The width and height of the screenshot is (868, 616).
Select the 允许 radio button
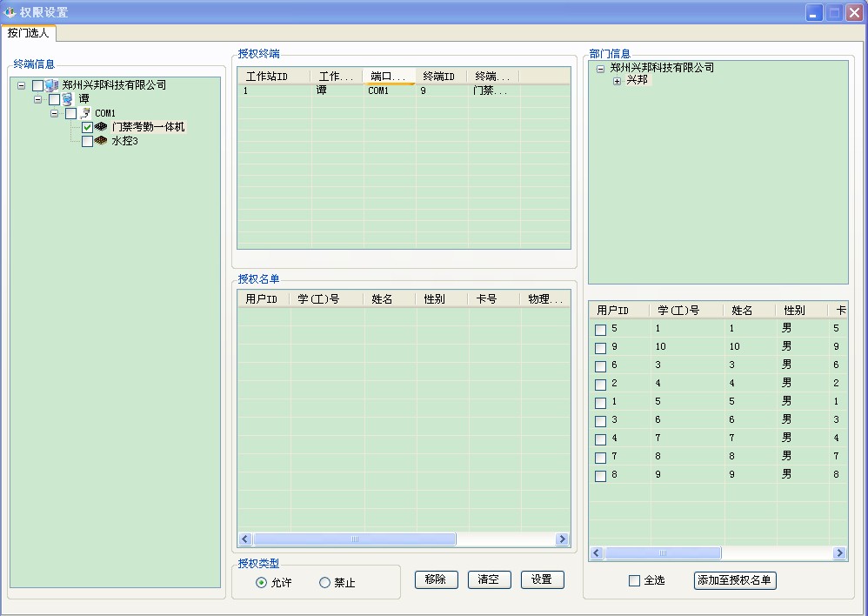pyautogui.click(x=261, y=582)
